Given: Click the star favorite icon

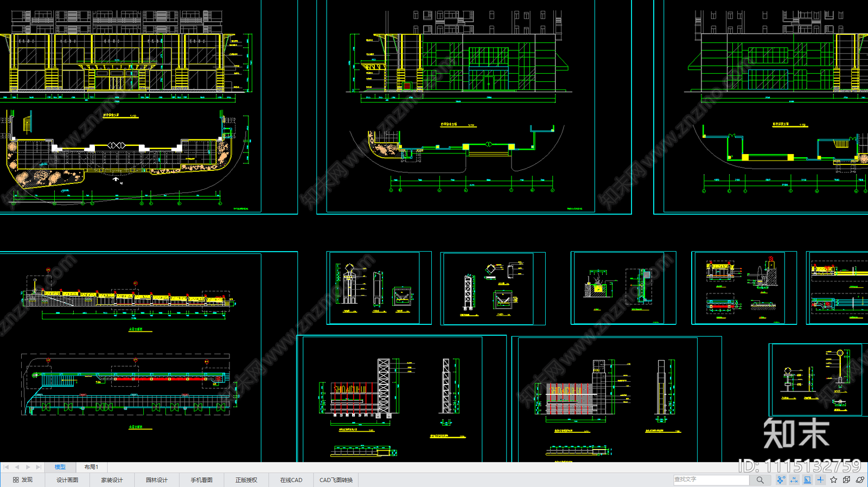Looking at the screenshot, I should 834,480.
